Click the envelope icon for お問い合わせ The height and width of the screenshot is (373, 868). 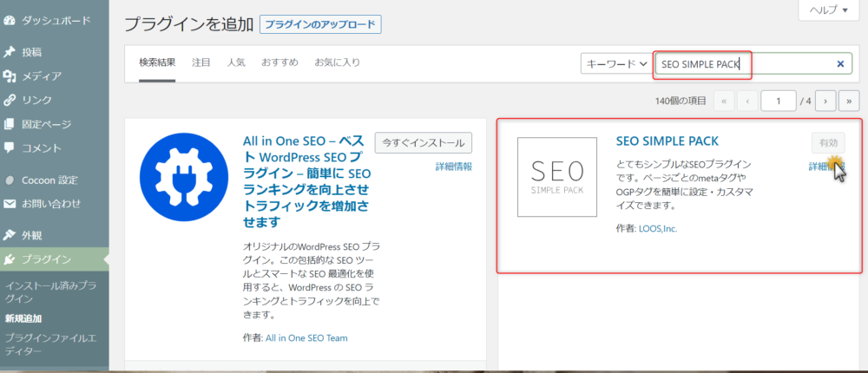(10, 204)
